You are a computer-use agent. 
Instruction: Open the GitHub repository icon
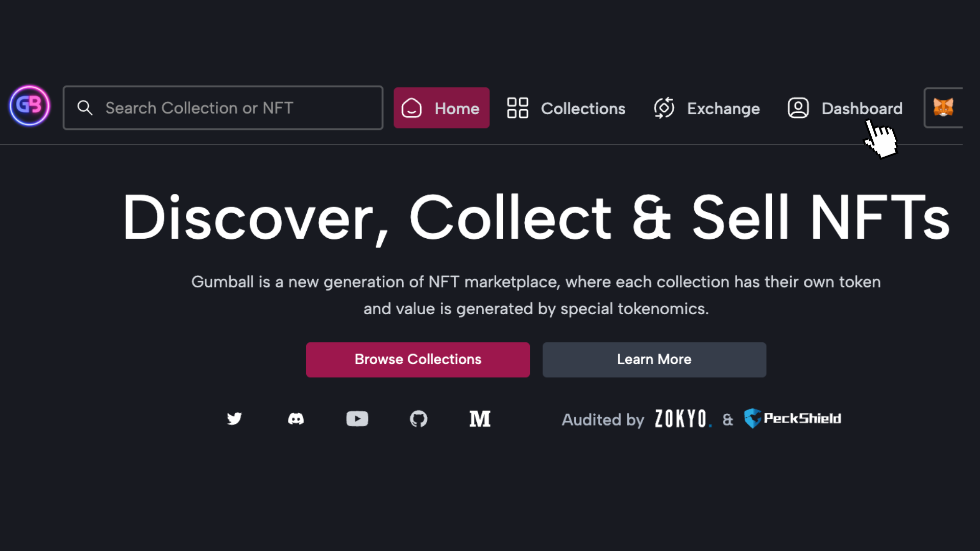pyautogui.click(x=419, y=419)
